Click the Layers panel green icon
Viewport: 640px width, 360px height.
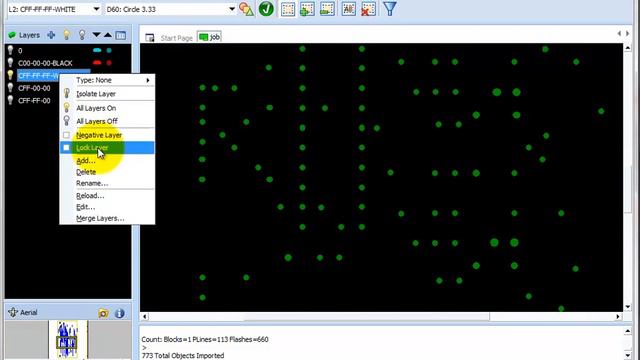tap(12, 36)
